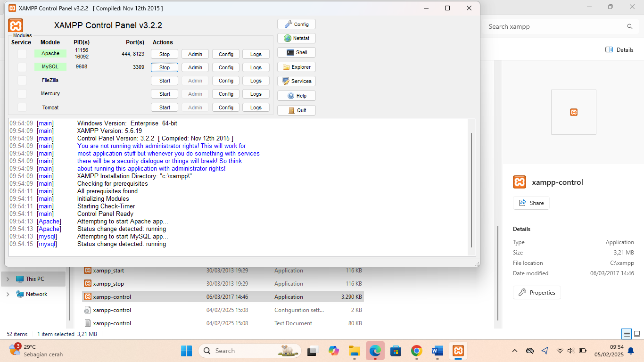
Task: Click the taskbar Search box
Action: (250, 351)
